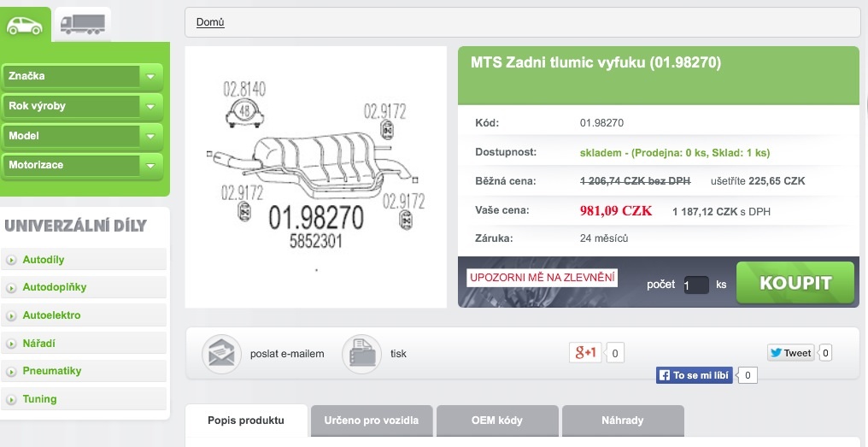The height and width of the screenshot is (447, 868).
Task: Open the OEM kódy tab
Action: [x=496, y=421]
